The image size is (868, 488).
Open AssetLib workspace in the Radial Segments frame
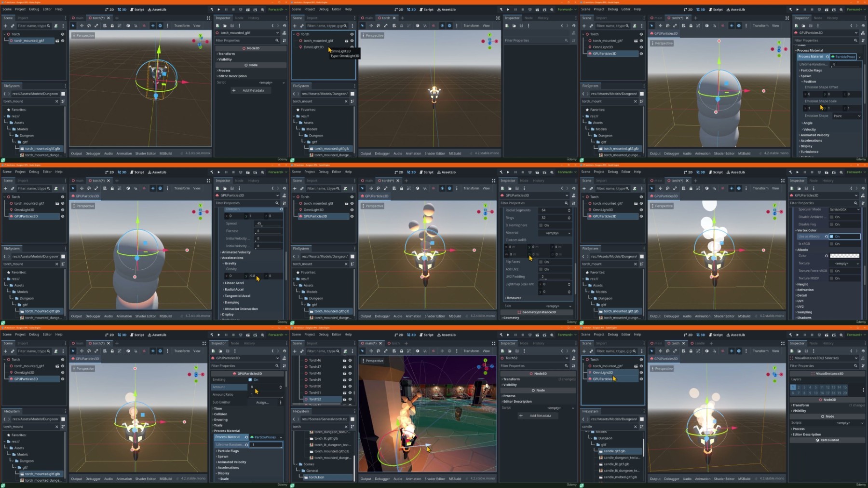pos(446,172)
